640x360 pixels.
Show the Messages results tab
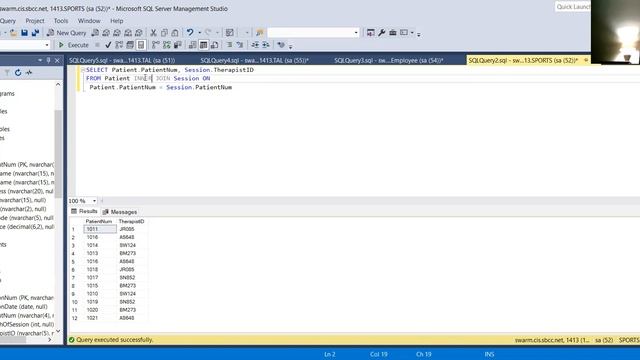pyautogui.click(x=120, y=212)
